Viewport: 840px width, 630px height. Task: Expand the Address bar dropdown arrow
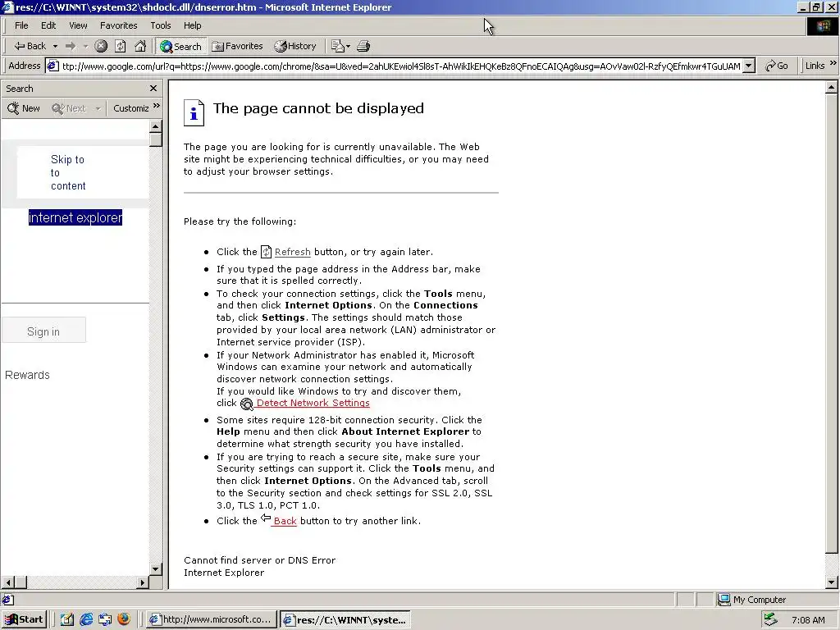click(749, 66)
